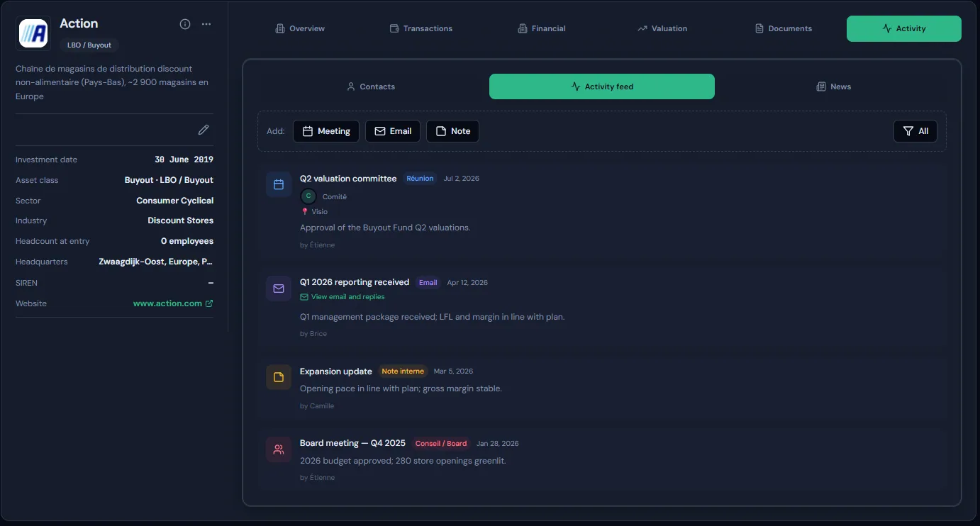Viewport: 980px width, 526px height.
Task: Click the investment date 30 June 2019
Action: [x=184, y=160]
